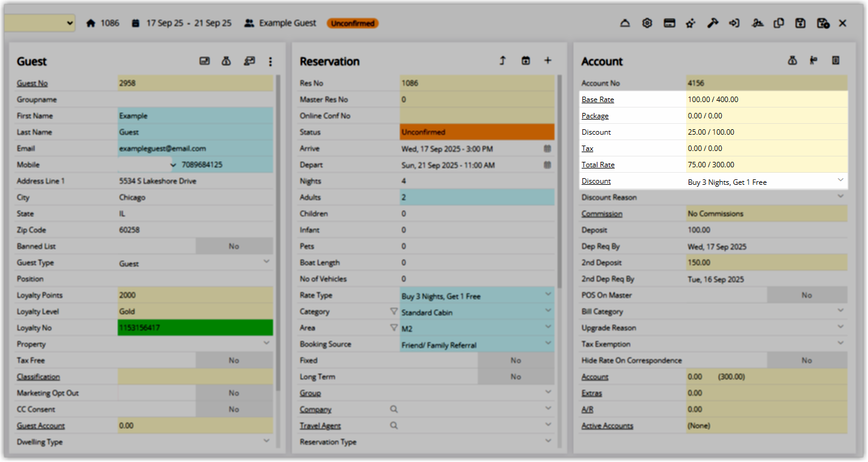868x462 pixels.
Task: Click the search magnifier in Company row
Action: 394,409
